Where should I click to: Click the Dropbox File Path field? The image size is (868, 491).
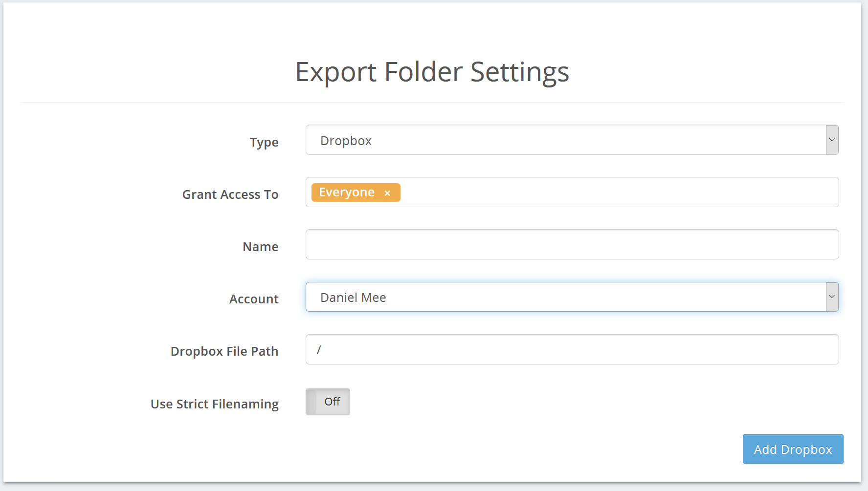tap(572, 349)
